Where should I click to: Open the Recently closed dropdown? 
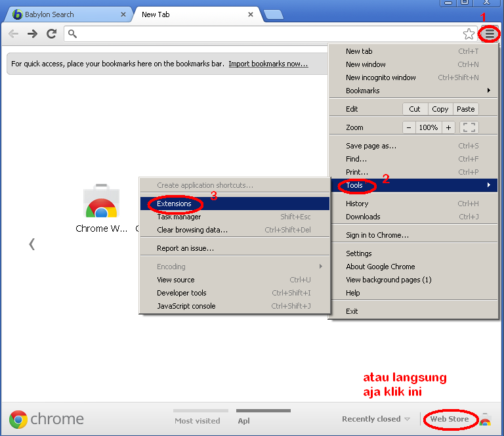pos(376,419)
